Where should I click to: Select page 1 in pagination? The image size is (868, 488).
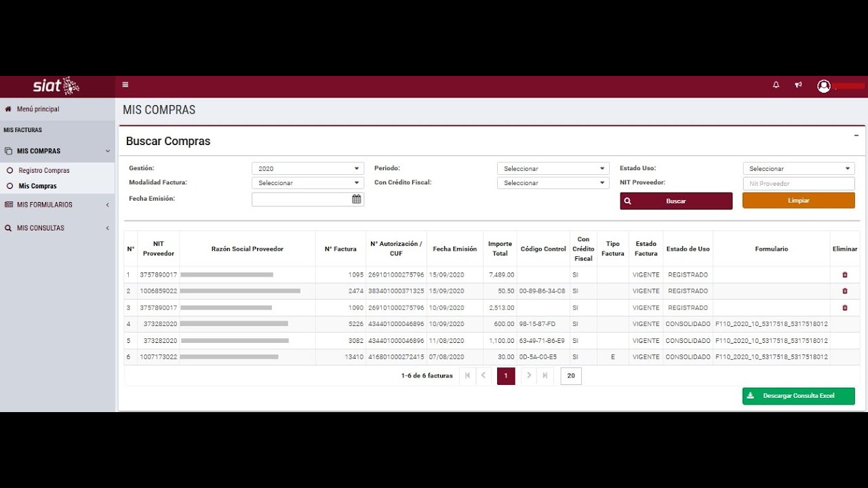[506, 376]
